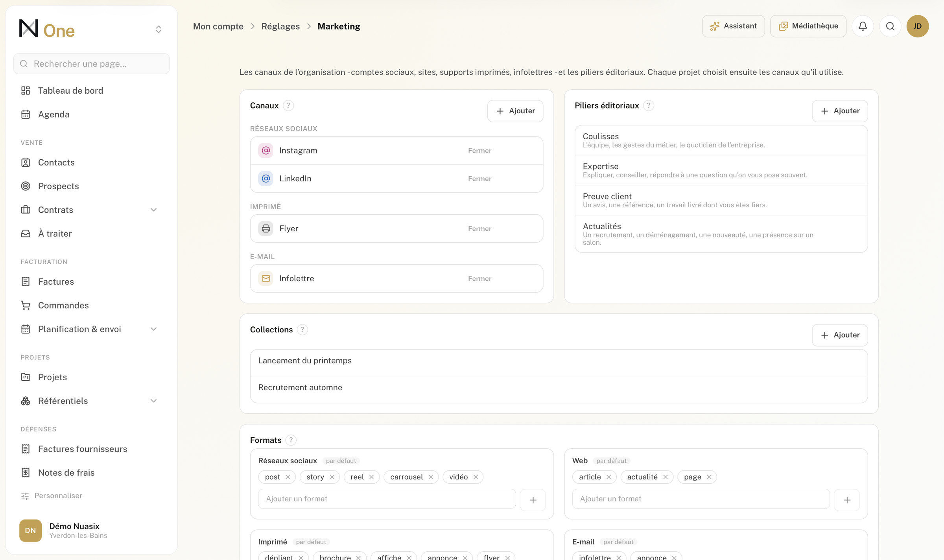Go to Réglages breadcrumb
This screenshot has width=944, height=560.
[x=280, y=26]
